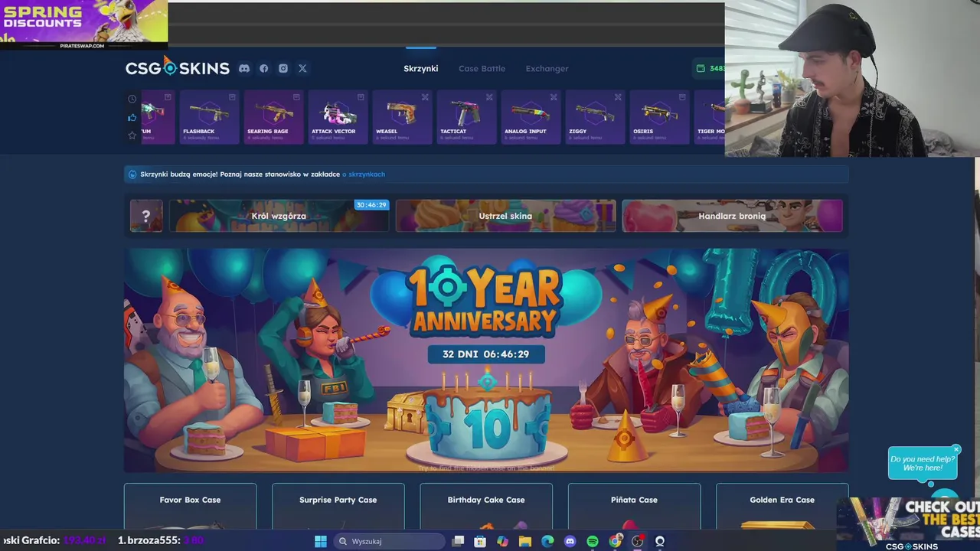Open Copilot from the taskbar
Image resolution: width=980 pixels, height=551 pixels.
(502, 541)
